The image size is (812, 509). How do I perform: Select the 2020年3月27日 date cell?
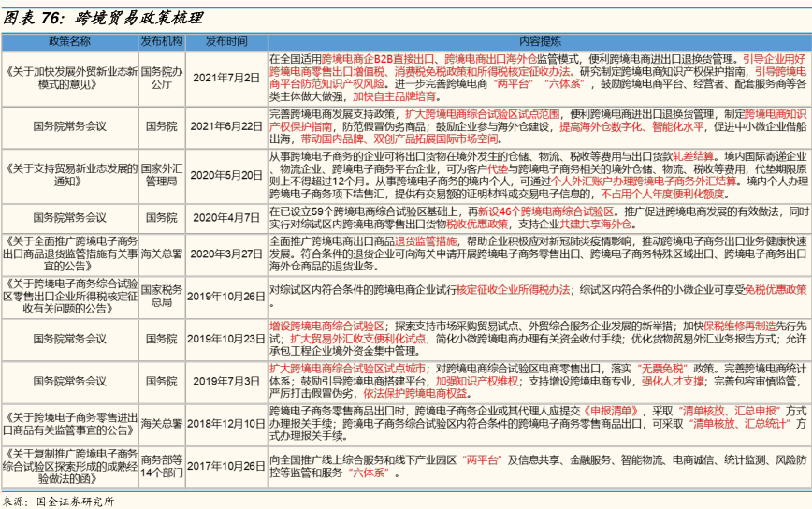(225, 254)
